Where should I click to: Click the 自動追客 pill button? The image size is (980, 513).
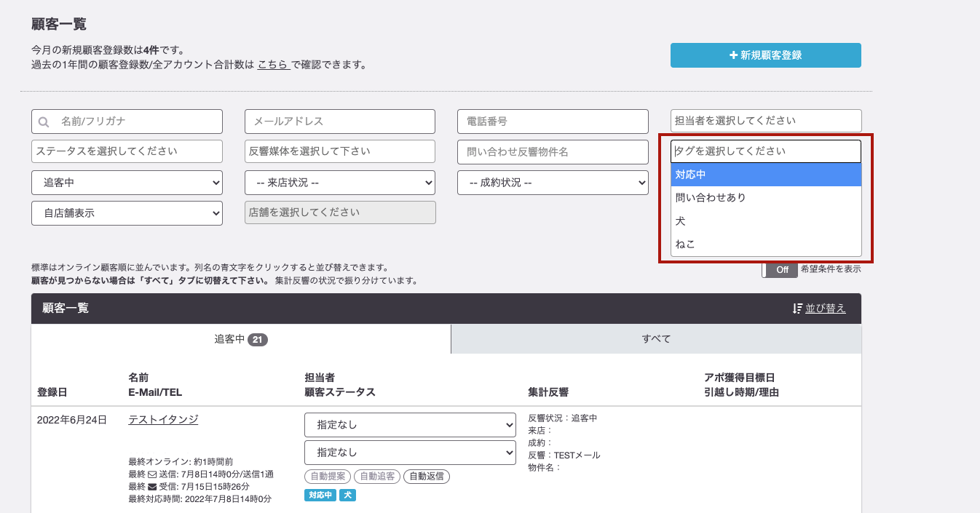(x=378, y=477)
